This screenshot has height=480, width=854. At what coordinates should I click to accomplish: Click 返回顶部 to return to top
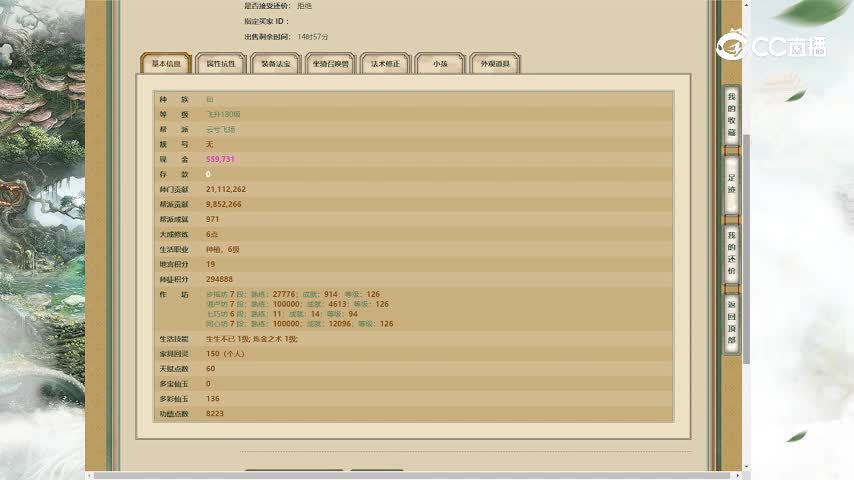731,321
